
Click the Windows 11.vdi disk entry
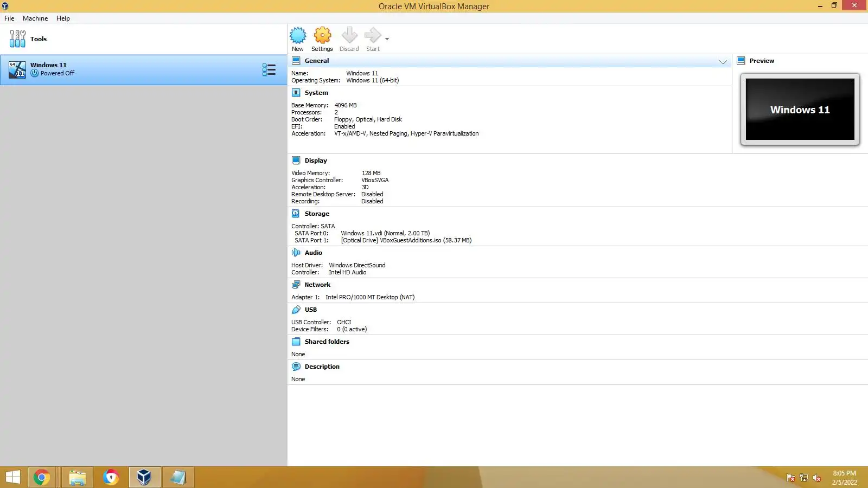tap(385, 233)
